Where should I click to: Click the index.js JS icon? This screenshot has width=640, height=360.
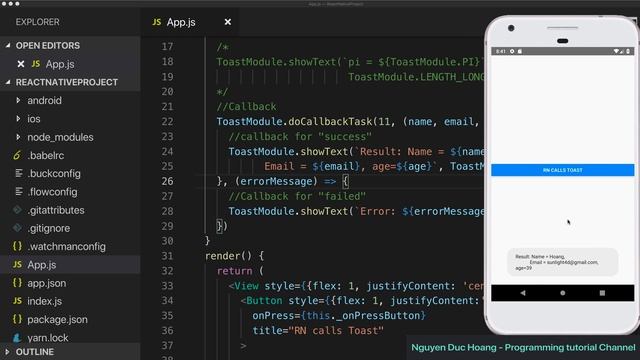pyautogui.click(x=17, y=301)
